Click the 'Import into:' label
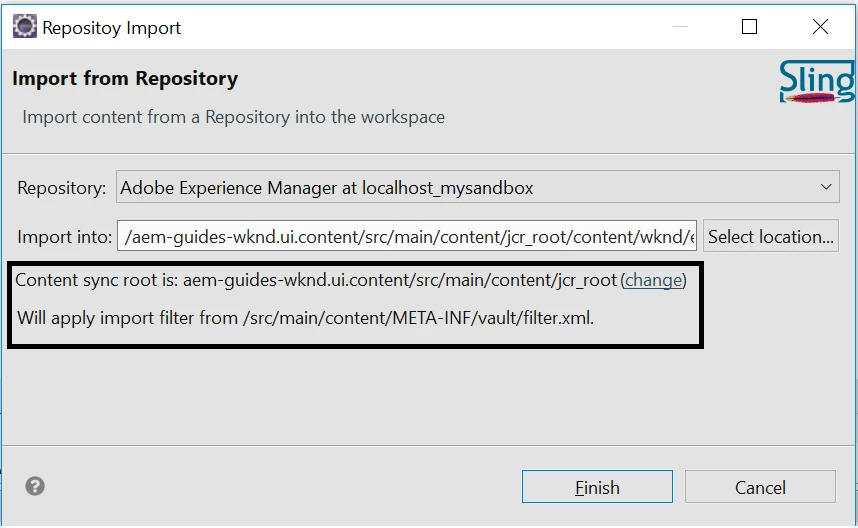This screenshot has height=528, width=858. coord(65,237)
